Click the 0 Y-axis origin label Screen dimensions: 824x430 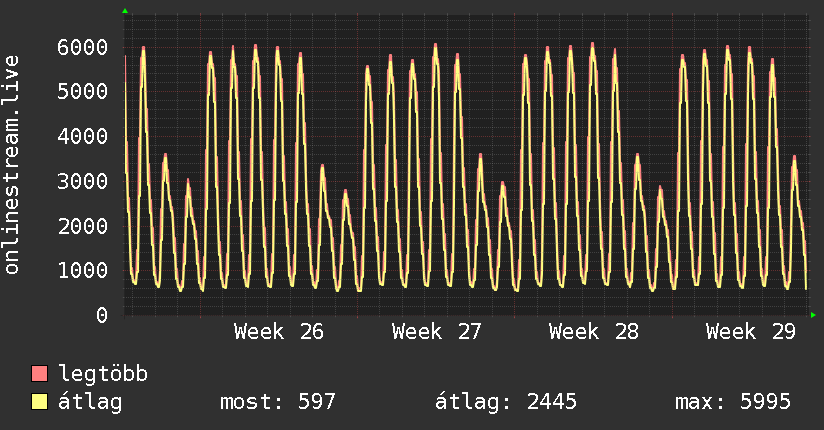point(102,315)
